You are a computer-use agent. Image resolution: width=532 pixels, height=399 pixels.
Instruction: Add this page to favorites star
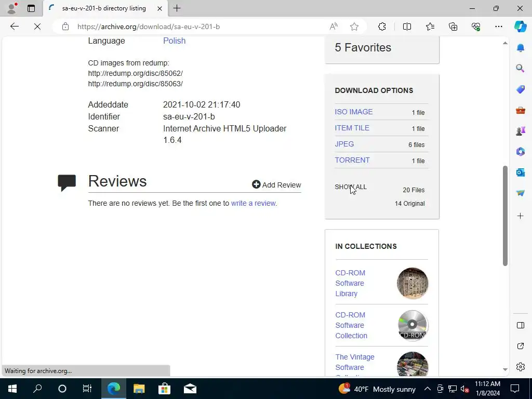354,26
